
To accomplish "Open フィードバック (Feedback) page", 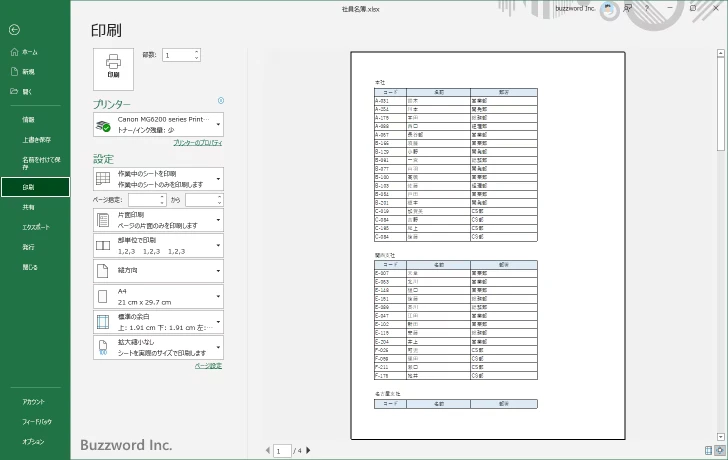I will point(37,421).
